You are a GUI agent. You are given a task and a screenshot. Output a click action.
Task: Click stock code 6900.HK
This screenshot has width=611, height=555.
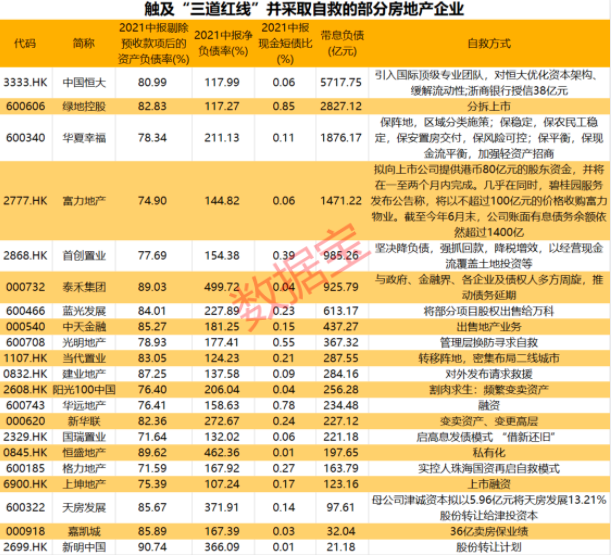coord(25,484)
